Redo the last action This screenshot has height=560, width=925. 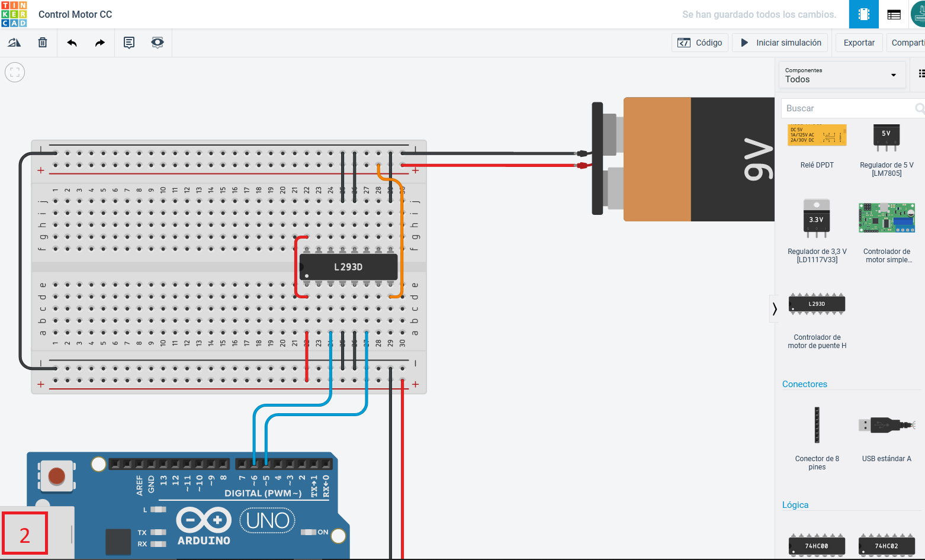[x=100, y=43]
